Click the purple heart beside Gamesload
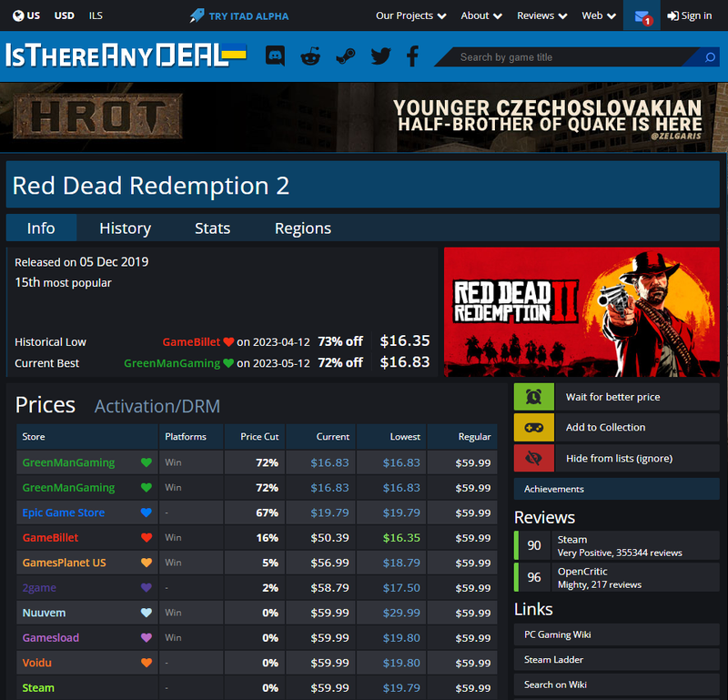The width and height of the screenshot is (728, 700). tap(147, 638)
